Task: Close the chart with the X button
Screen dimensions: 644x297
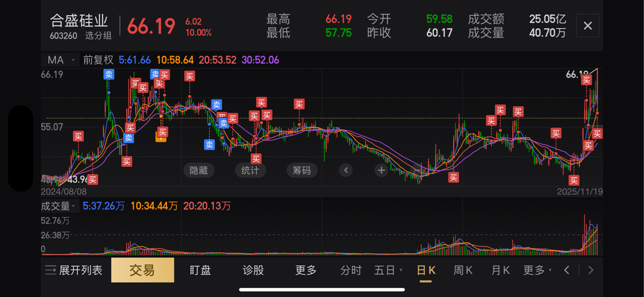Action: pyautogui.click(x=588, y=26)
